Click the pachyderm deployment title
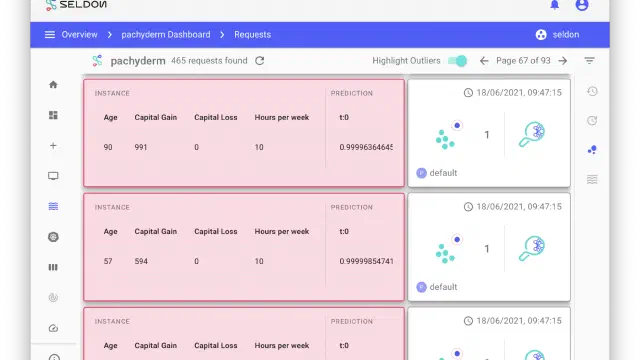 click(x=138, y=61)
